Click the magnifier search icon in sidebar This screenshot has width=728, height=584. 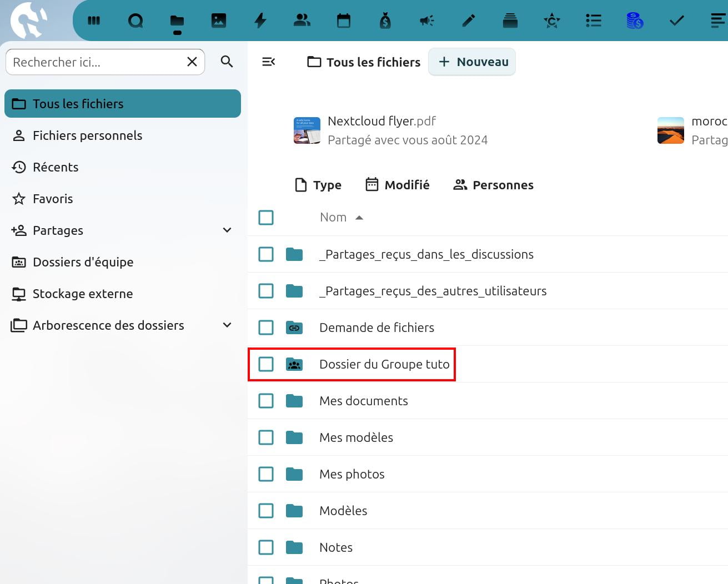tap(227, 62)
